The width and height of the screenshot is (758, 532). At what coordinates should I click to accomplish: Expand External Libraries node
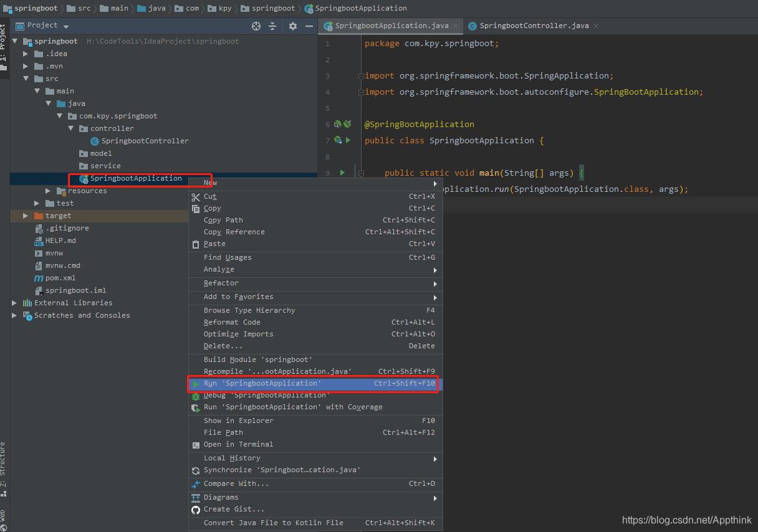[x=14, y=303]
